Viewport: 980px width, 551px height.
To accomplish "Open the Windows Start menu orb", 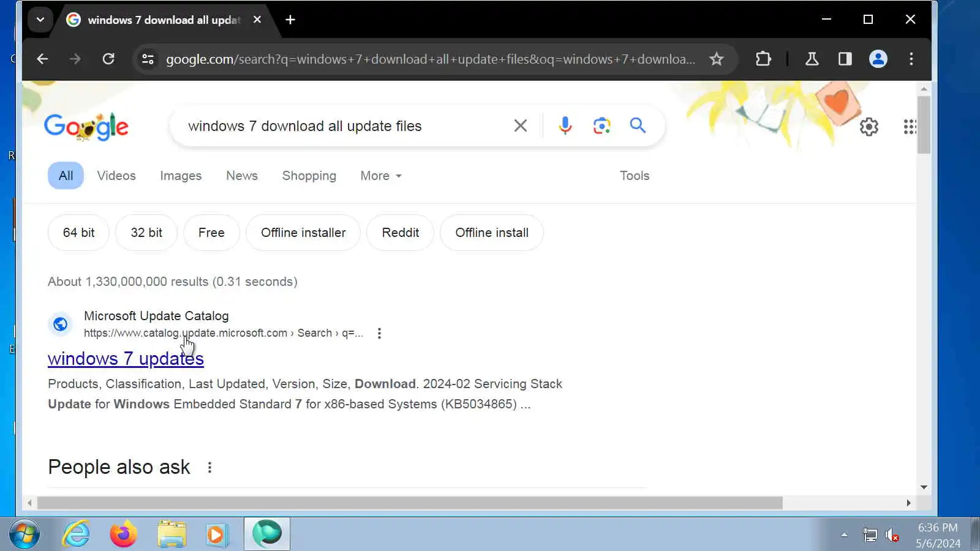I will [x=24, y=534].
